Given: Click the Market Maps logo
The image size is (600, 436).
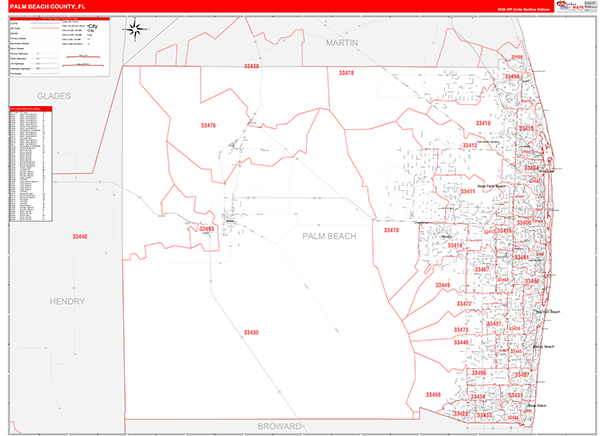Looking at the screenshot, I should [x=570, y=6].
